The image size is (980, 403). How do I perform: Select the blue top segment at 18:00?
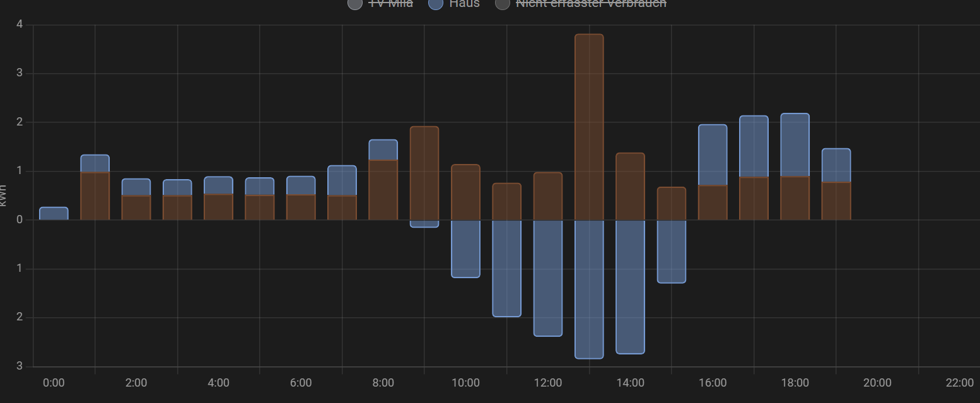(795, 145)
